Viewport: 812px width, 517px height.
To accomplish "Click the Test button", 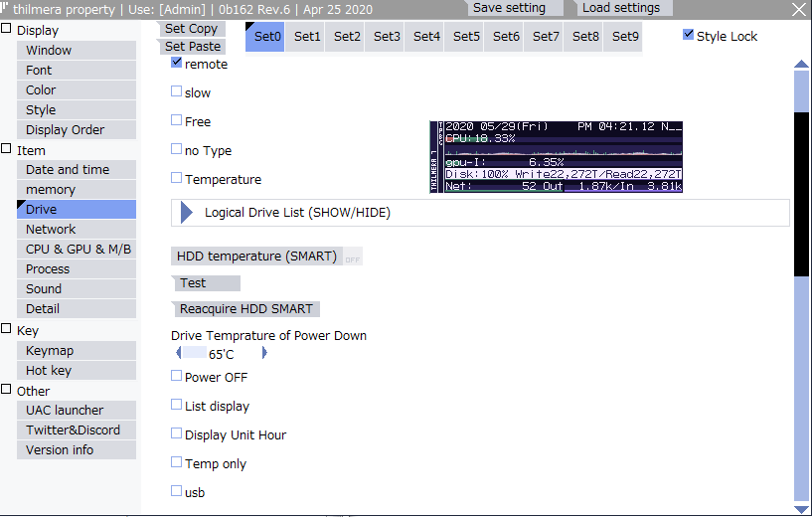I will tap(206, 282).
